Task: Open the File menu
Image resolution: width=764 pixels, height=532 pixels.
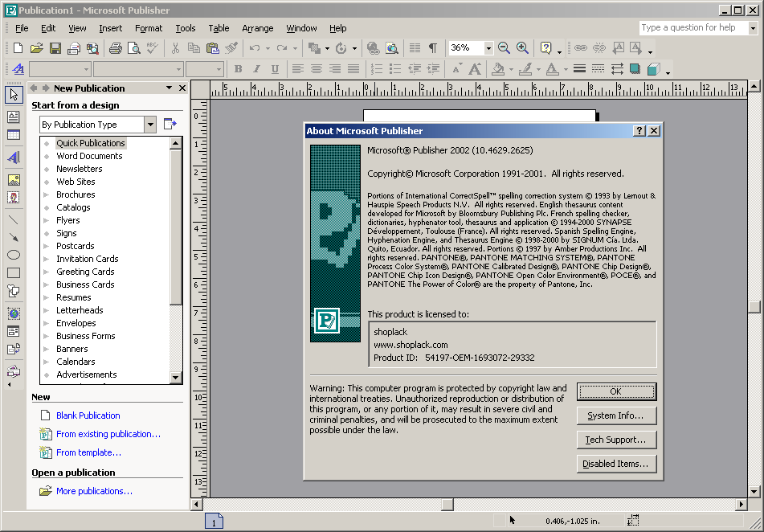Action: click(22, 28)
